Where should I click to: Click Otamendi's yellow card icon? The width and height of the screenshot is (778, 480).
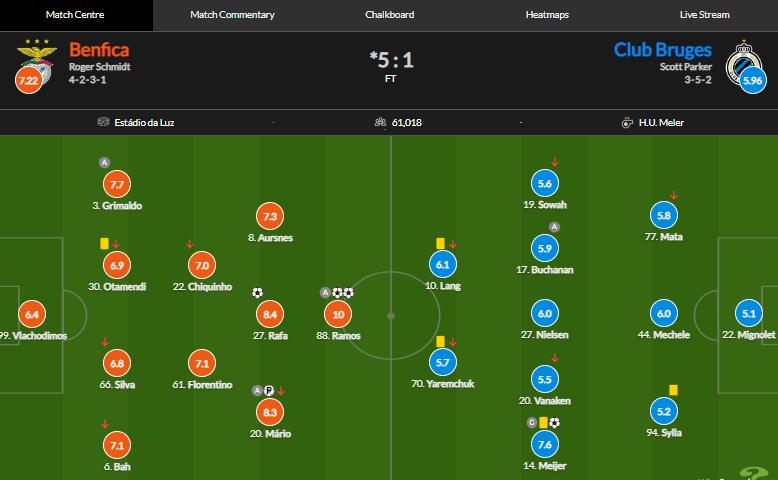104,243
